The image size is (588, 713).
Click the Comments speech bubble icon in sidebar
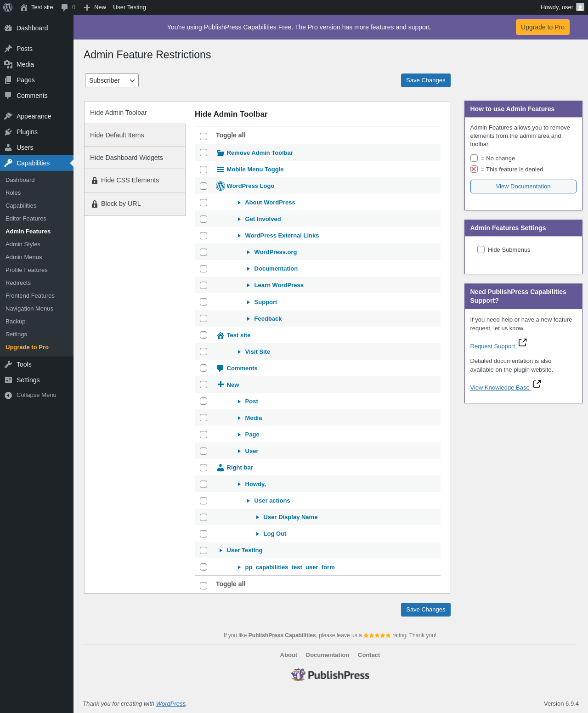tap(8, 96)
